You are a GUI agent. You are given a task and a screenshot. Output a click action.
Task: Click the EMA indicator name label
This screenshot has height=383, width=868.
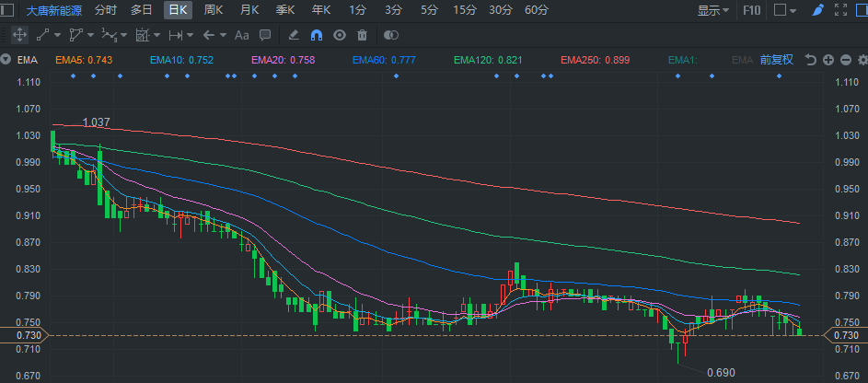[x=27, y=60]
